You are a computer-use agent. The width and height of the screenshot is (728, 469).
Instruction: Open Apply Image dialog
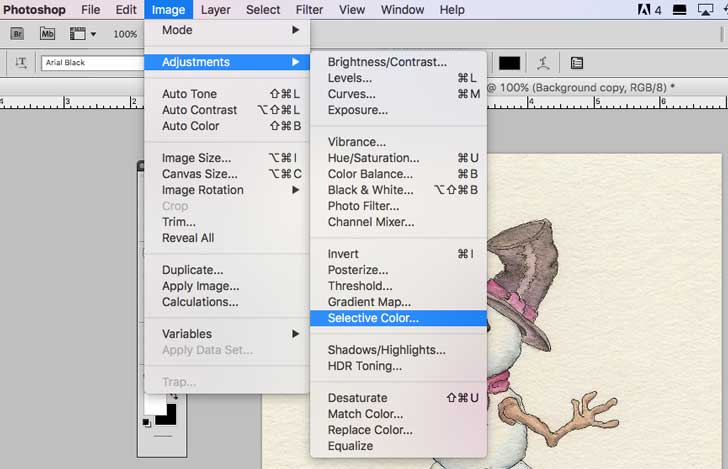click(x=227, y=286)
